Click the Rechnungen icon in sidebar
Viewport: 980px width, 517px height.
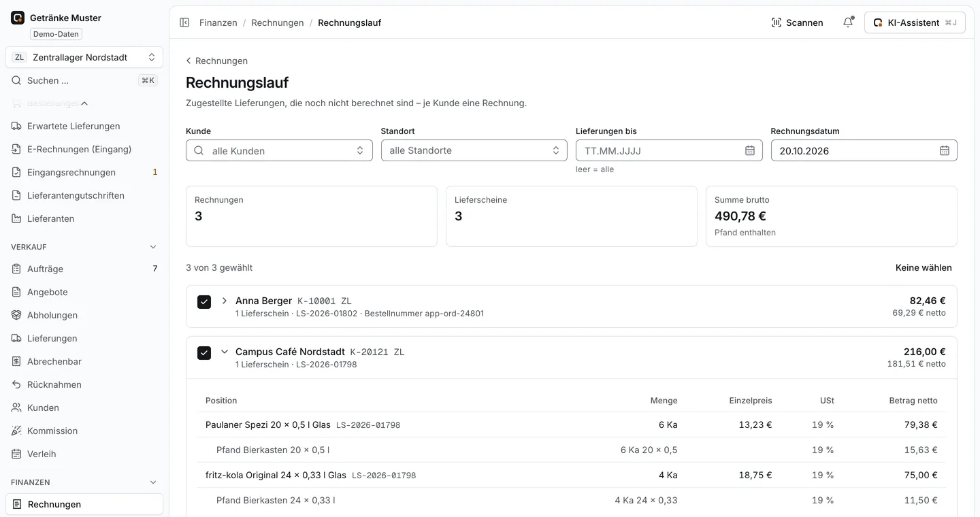[17, 504]
